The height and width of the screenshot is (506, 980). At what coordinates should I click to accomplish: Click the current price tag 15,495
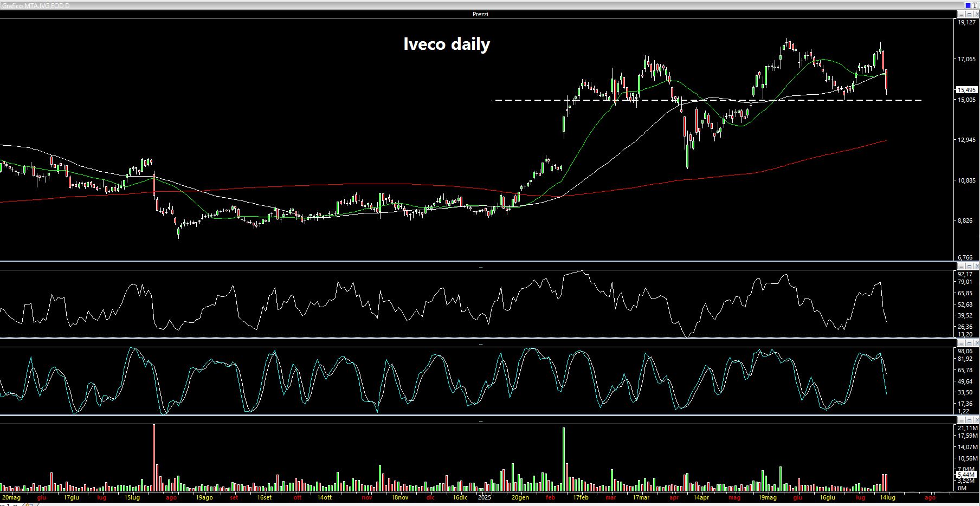pos(967,90)
